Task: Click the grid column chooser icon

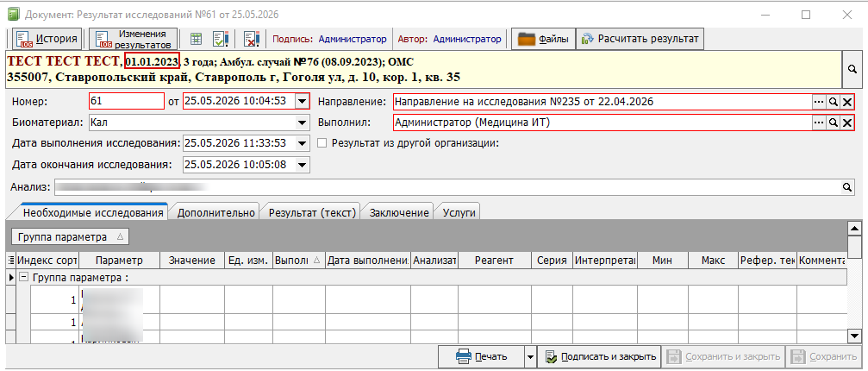Action: point(11,261)
